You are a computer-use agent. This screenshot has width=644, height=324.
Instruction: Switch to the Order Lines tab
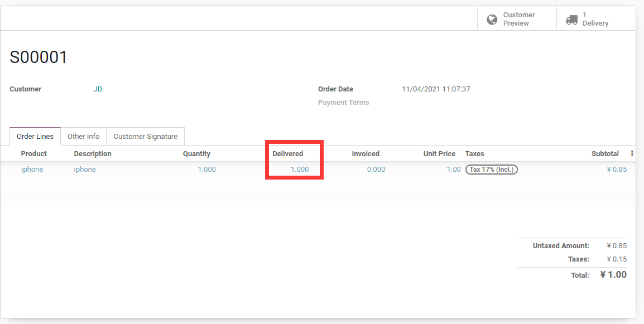click(35, 136)
